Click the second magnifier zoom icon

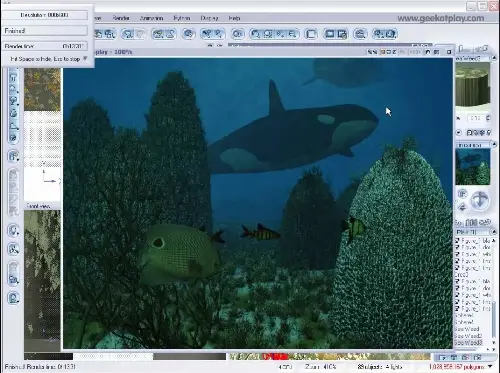pos(268,34)
